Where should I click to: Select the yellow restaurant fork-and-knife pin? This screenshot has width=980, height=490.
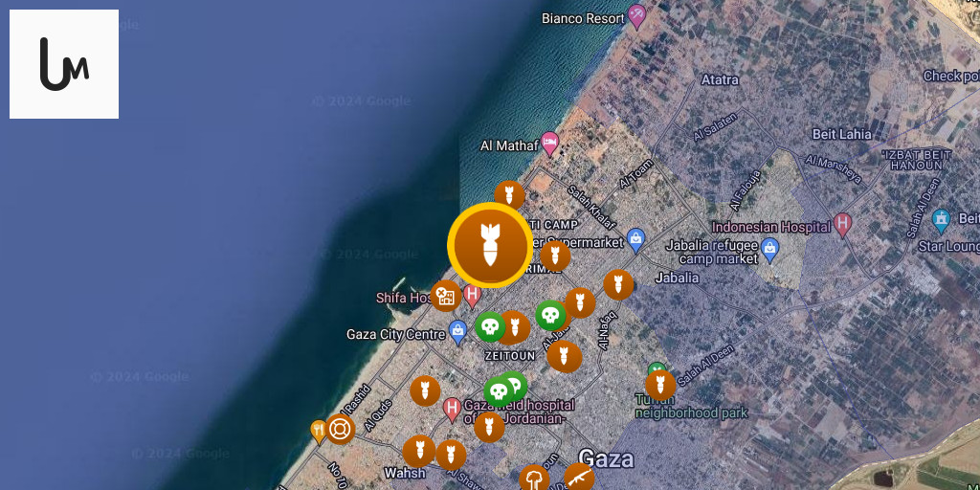coord(318,432)
